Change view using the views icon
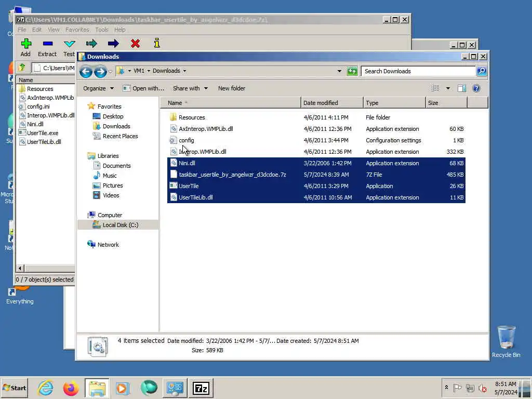 pyautogui.click(x=435, y=88)
